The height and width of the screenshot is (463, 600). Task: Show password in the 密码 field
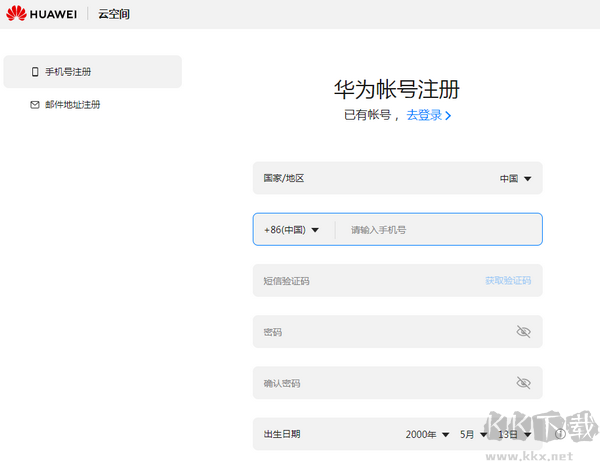[523, 332]
